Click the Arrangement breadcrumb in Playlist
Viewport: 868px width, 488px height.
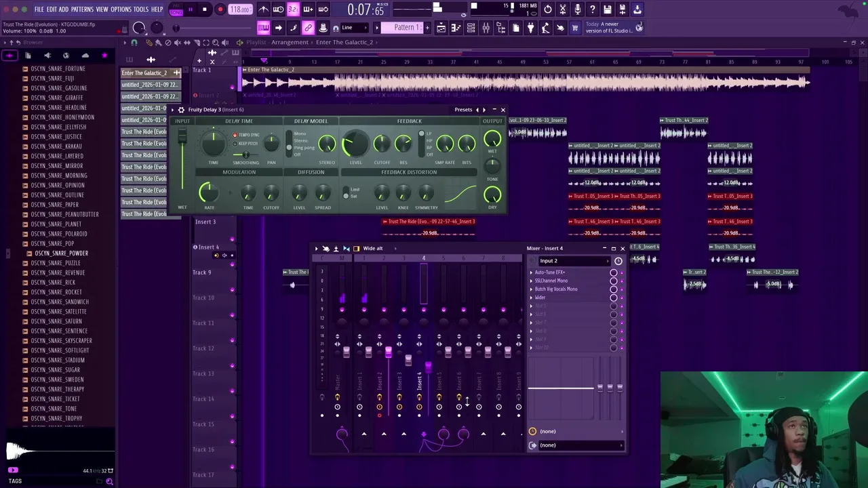pyautogui.click(x=290, y=43)
